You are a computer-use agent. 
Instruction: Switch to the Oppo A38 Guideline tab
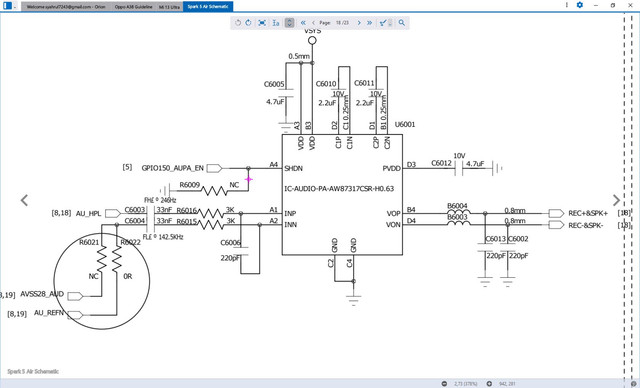[x=133, y=7]
